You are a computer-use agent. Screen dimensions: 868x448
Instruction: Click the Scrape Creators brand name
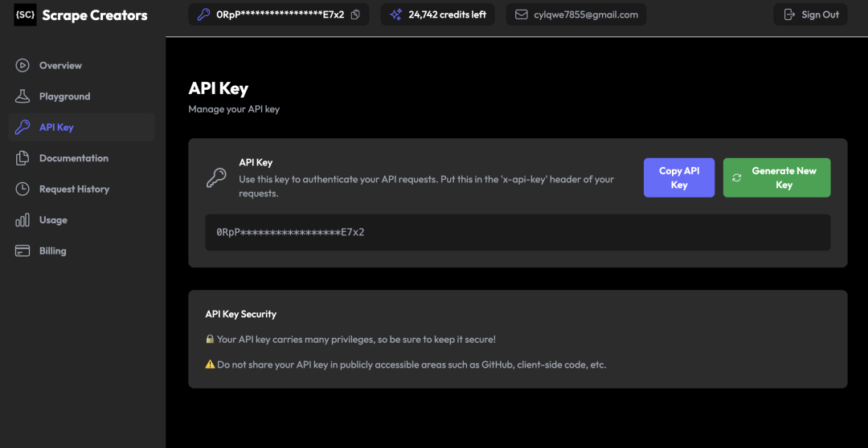95,15
